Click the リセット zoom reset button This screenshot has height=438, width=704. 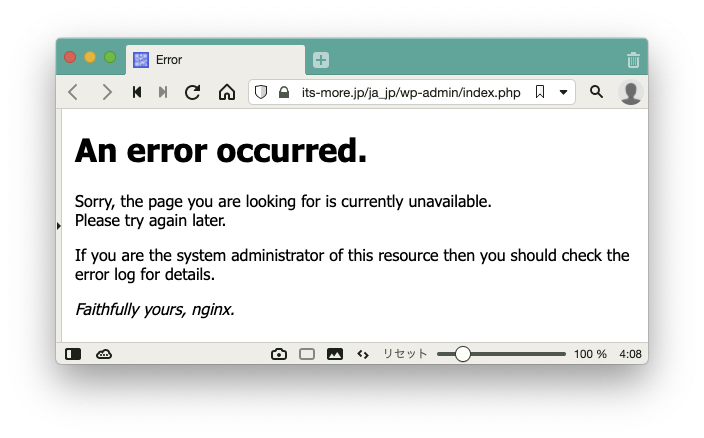405,354
